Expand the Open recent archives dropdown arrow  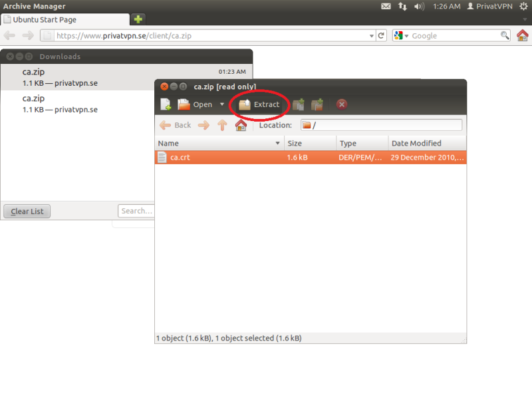click(222, 104)
